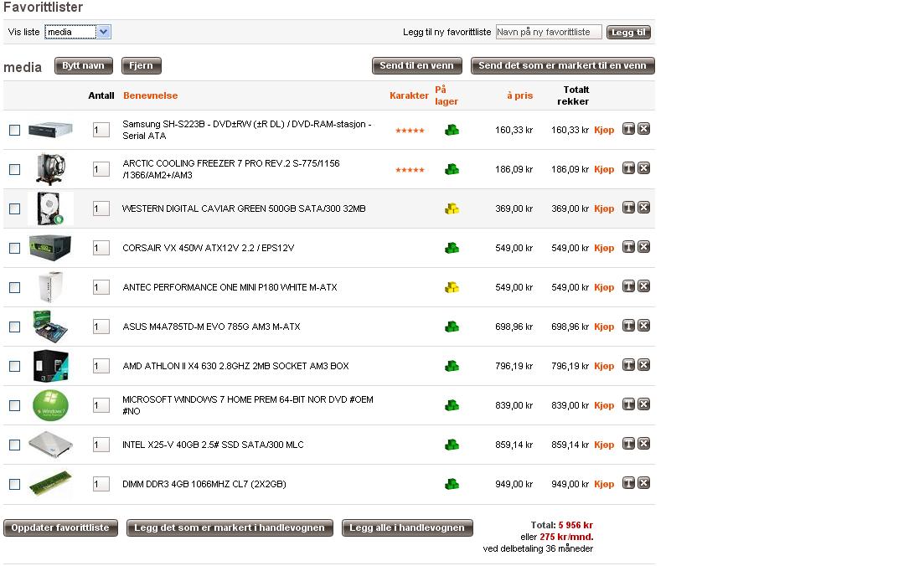Viewport: 924px width, 566px height.
Task: Remove Arctic Cooling Freezer 7 Pro via X icon
Action: (x=643, y=168)
